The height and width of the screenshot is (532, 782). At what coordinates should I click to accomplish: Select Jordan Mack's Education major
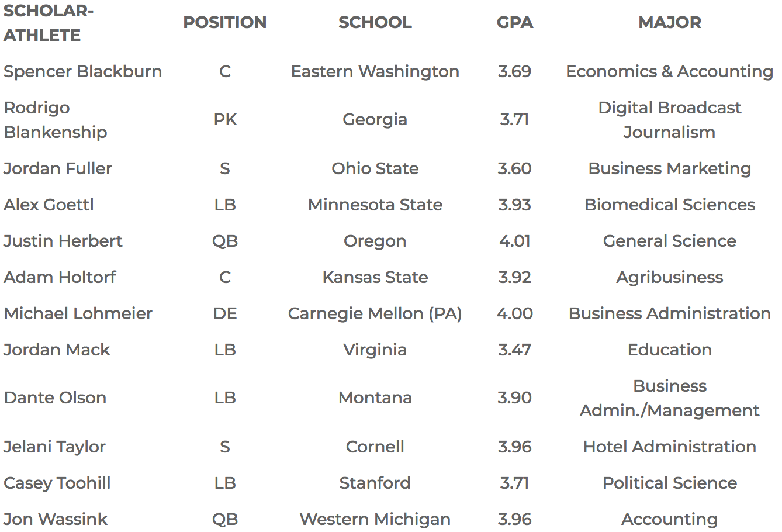click(670, 350)
